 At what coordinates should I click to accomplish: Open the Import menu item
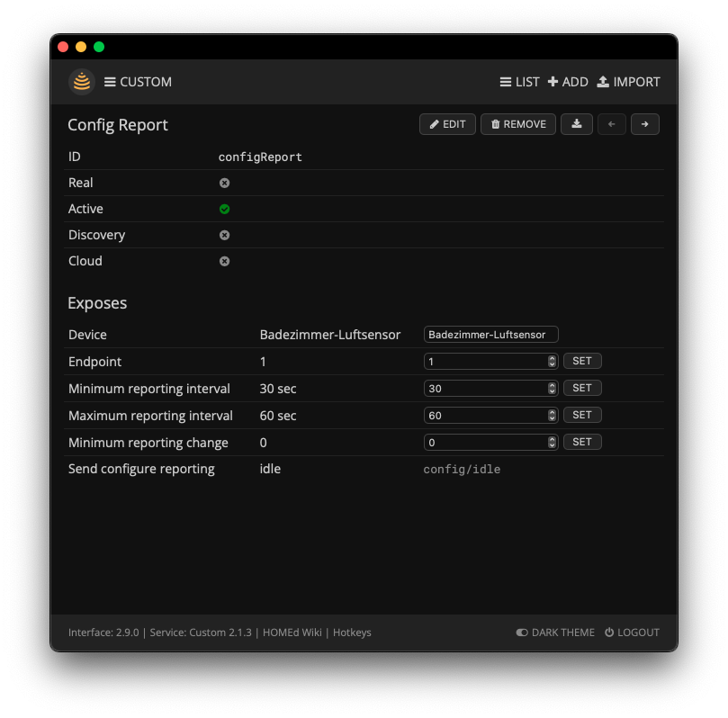628,82
